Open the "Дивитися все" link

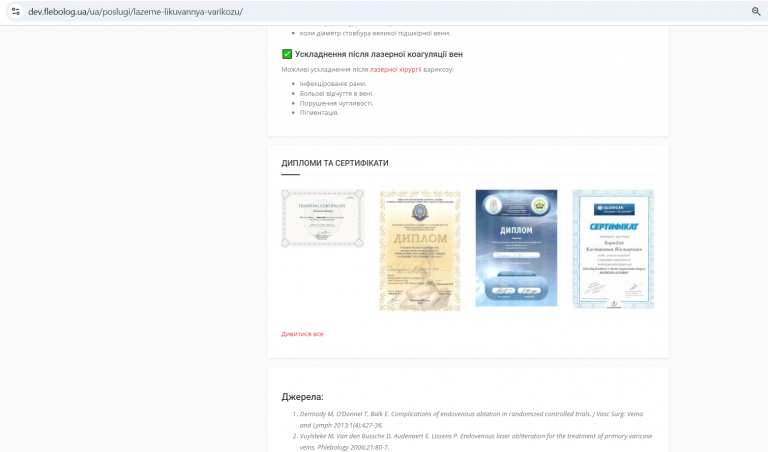pos(302,334)
